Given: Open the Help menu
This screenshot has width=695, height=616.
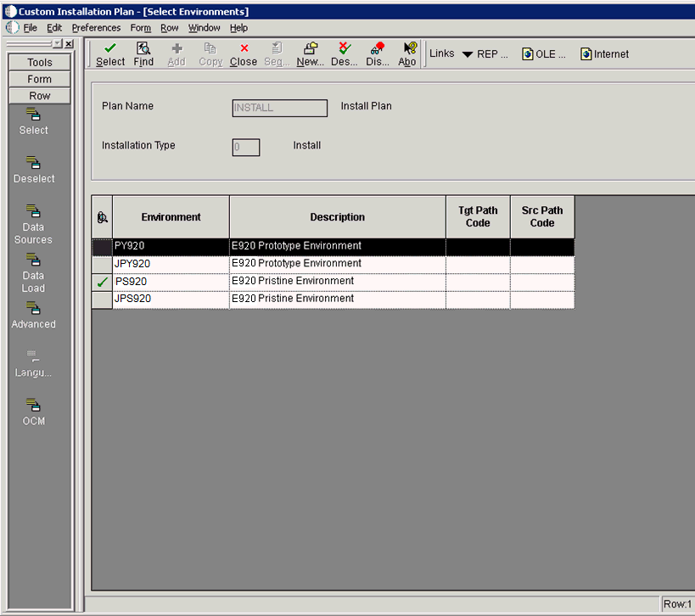Looking at the screenshot, I should pos(238,28).
